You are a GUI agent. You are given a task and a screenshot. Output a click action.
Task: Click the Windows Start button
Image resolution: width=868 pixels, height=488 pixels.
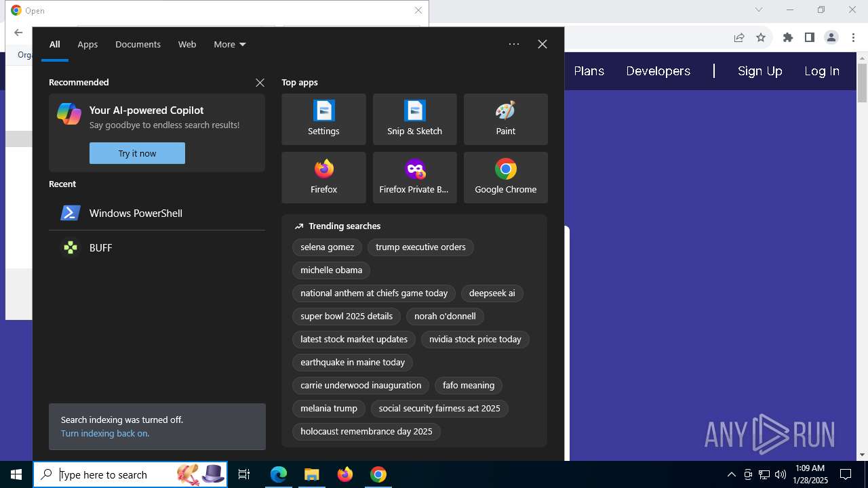pyautogui.click(x=16, y=474)
